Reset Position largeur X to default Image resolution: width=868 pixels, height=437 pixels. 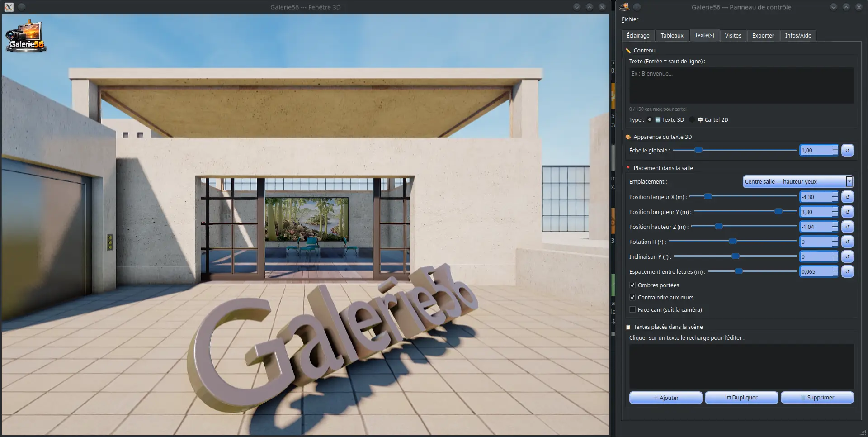coord(847,197)
